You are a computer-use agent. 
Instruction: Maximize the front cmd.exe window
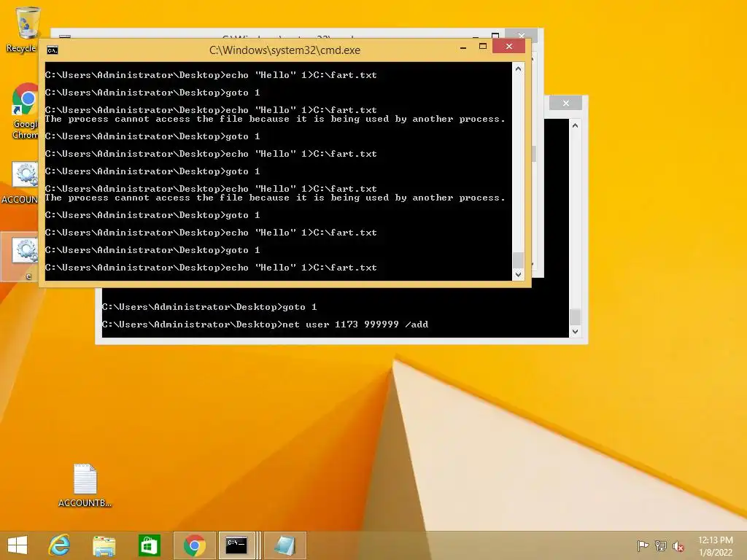coord(483,46)
